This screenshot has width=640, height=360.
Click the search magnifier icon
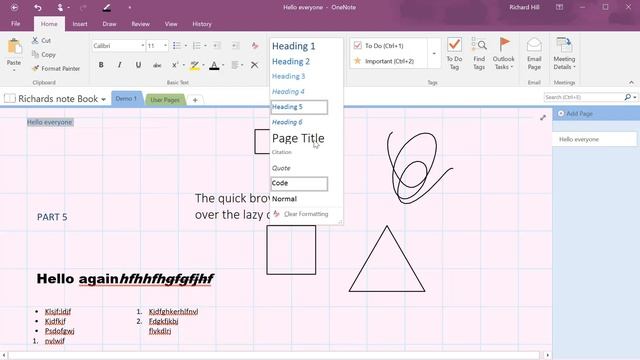click(628, 97)
